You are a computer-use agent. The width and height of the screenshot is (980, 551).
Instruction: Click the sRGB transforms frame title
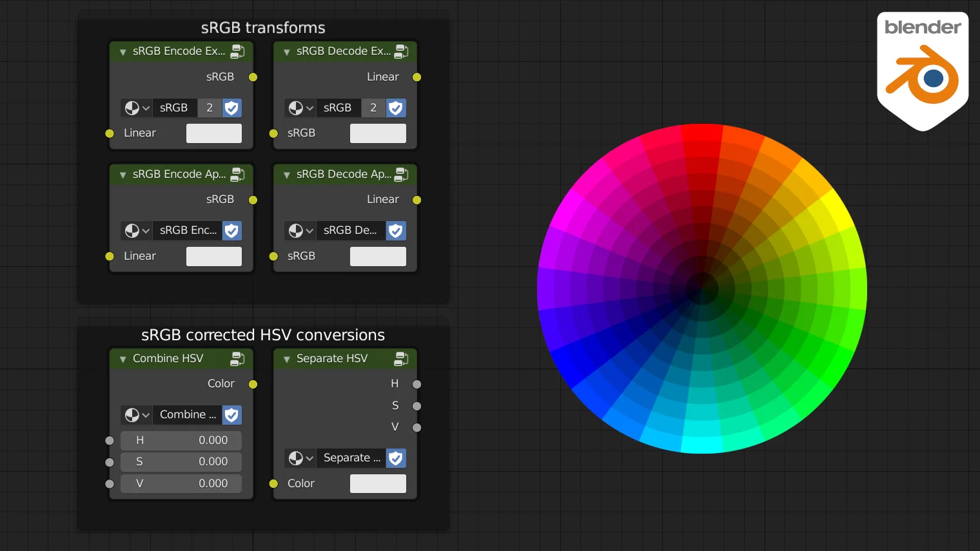(263, 28)
